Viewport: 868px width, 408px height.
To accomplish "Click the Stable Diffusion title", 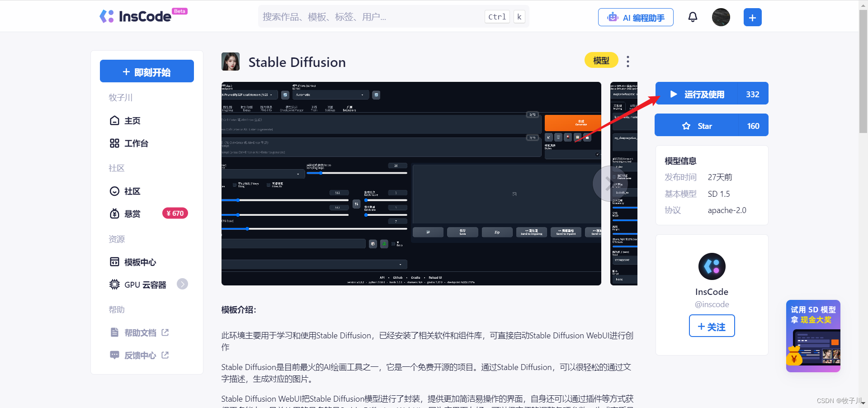I will [x=297, y=62].
